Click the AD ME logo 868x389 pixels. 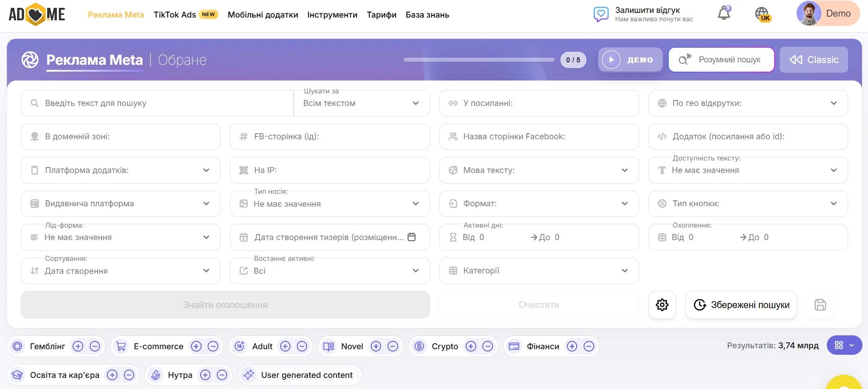click(x=37, y=14)
